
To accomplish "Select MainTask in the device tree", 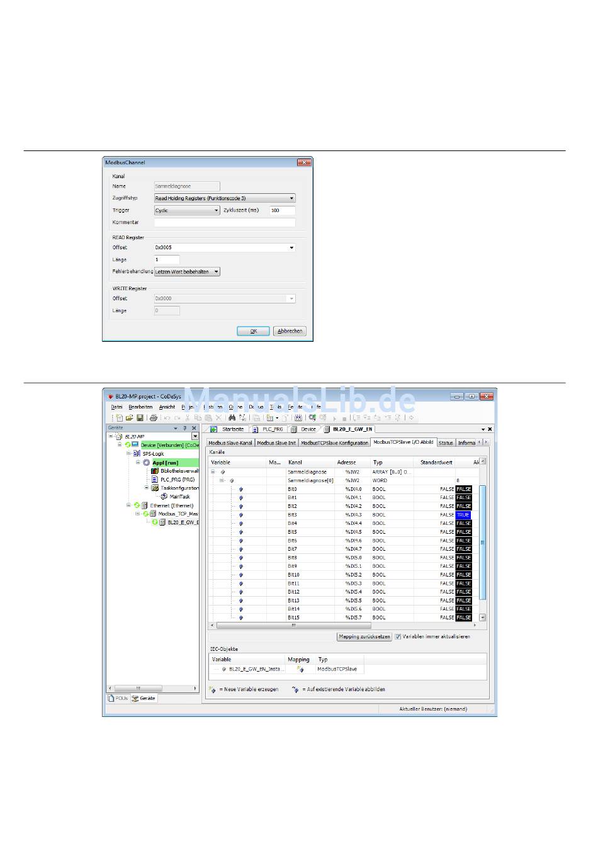I will pyautogui.click(x=179, y=497).
